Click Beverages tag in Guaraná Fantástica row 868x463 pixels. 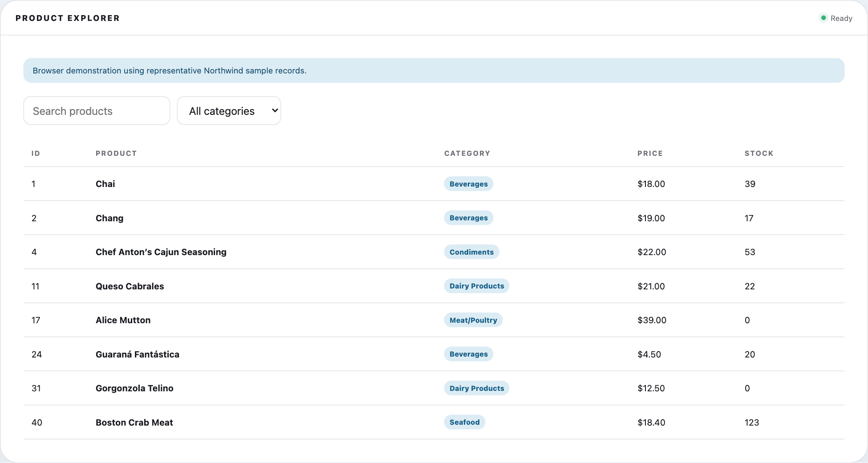pyautogui.click(x=468, y=354)
